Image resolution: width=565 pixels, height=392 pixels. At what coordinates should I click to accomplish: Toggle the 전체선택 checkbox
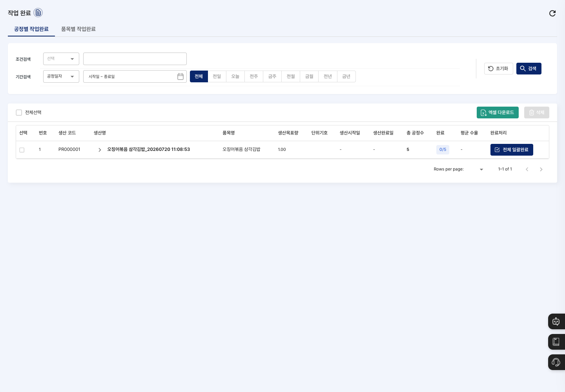point(19,113)
